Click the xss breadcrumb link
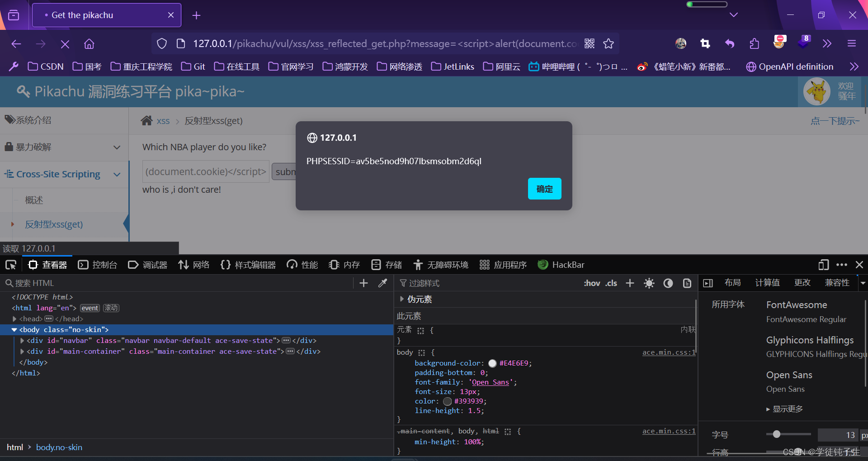This screenshot has width=868, height=461. [x=163, y=121]
